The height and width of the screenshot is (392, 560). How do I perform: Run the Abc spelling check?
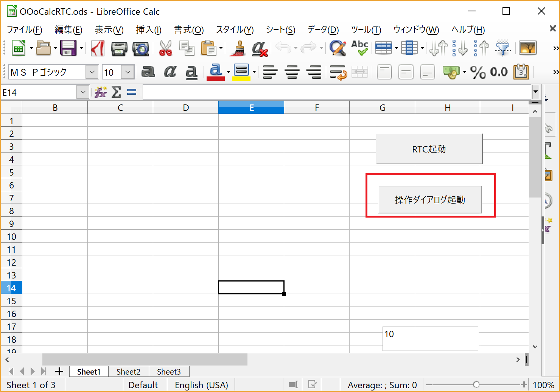[x=359, y=48]
